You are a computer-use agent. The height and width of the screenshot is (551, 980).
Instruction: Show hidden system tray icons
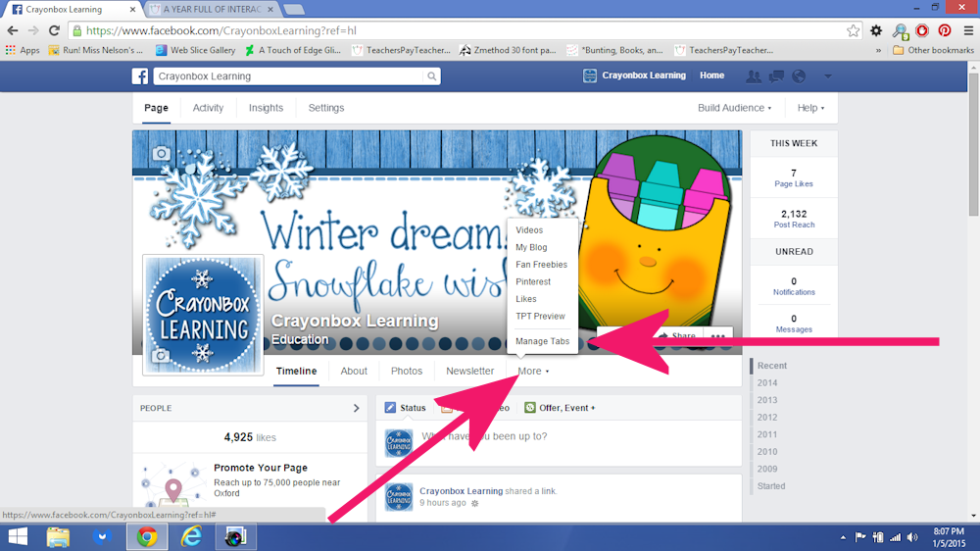tap(843, 537)
